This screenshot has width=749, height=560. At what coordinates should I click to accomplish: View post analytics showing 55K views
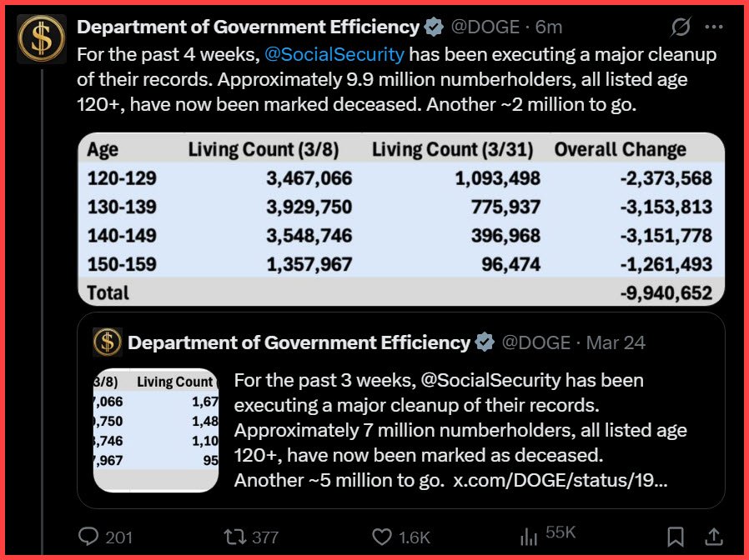pyautogui.click(x=529, y=537)
